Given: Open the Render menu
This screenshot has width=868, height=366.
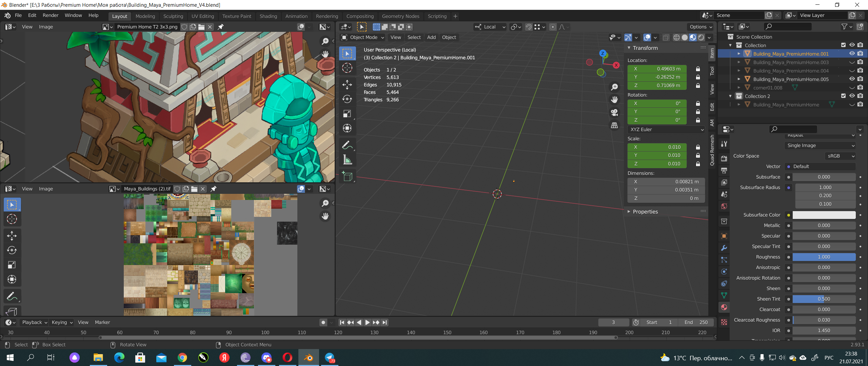Looking at the screenshot, I should 50,15.
